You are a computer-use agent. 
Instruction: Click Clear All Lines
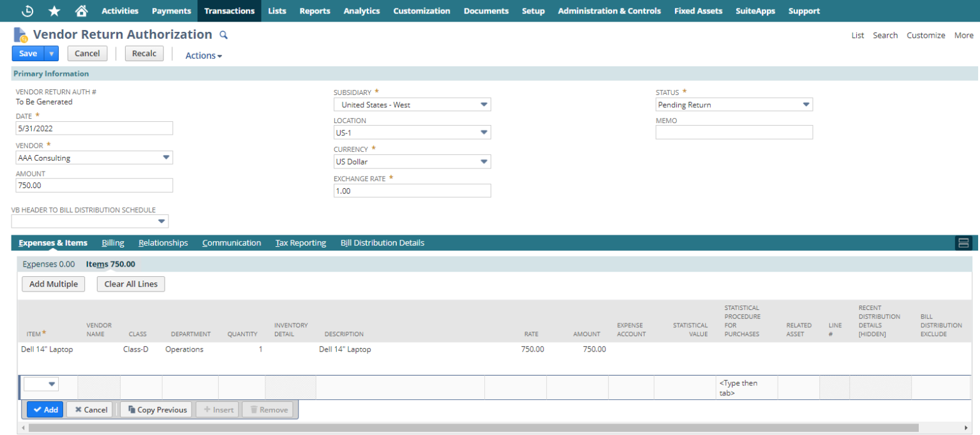pyautogui.click(x=130, y=284)
